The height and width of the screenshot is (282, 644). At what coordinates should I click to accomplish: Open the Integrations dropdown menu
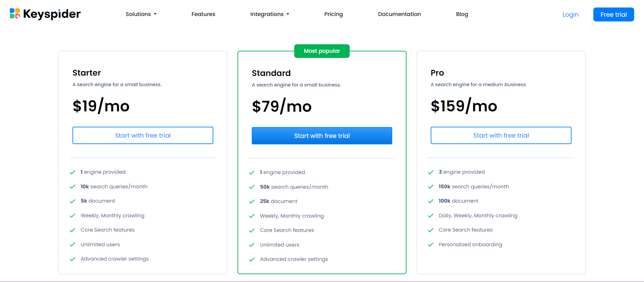(269, 14)
